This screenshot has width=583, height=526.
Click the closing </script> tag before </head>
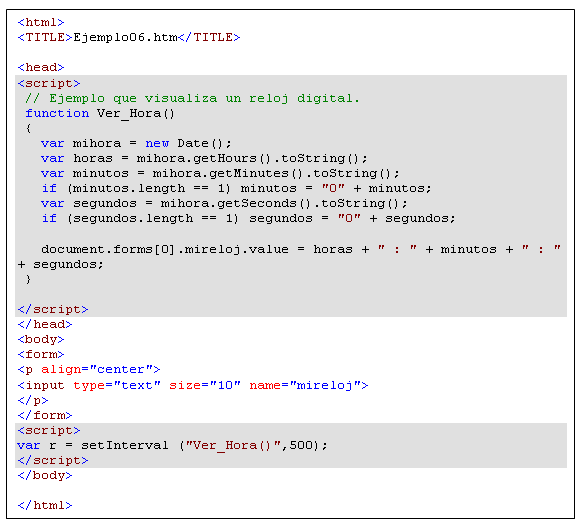53,309
